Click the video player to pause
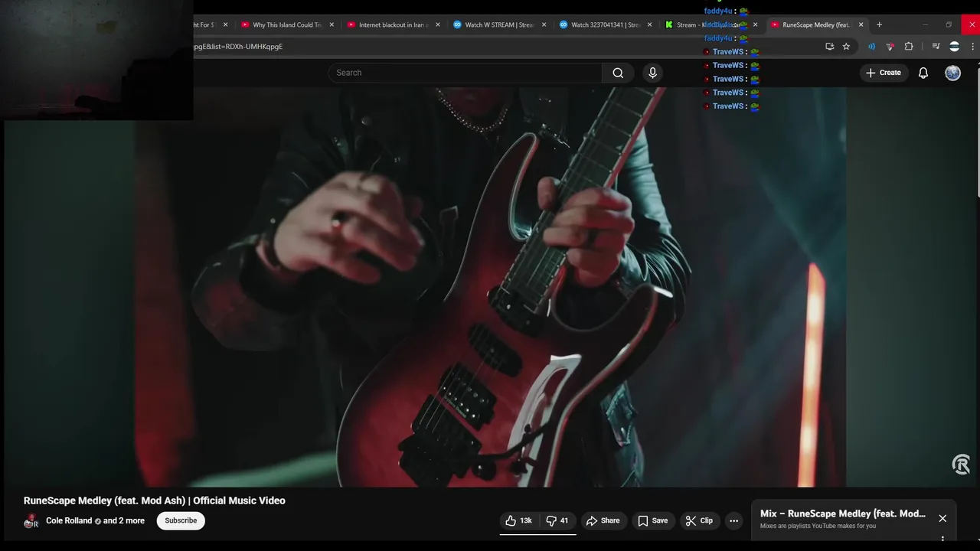Viewport: 980px width, 551px height. (x=490, y=287)
